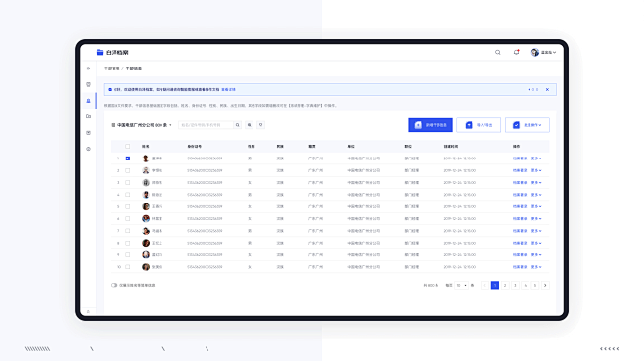Screen dimensions: 644x361
Task: Expand 更多 menu in row 10
Action: click(x=536, y=267)
